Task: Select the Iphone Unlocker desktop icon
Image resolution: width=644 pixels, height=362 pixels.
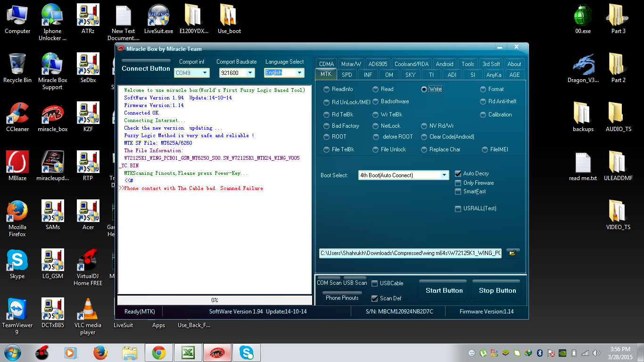Action: (52, 22)
